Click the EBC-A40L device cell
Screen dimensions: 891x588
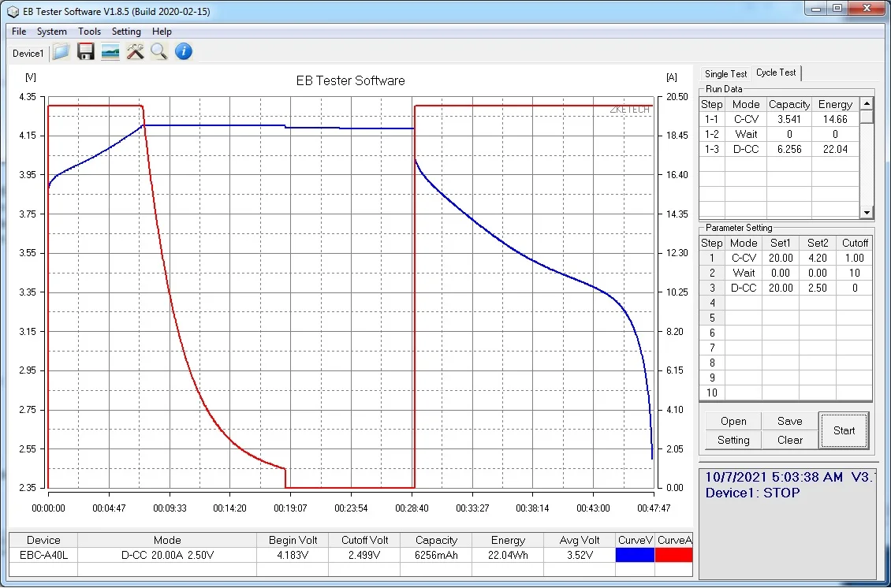(x=43, y=555)
